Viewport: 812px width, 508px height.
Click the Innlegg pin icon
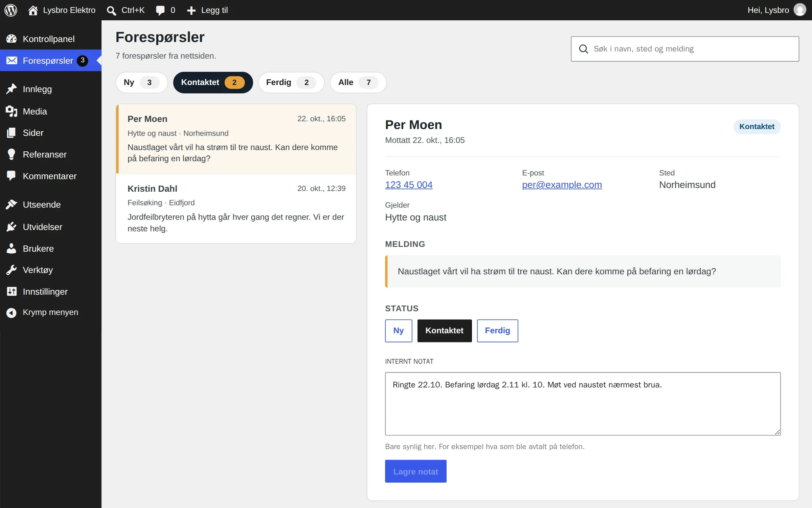[x=12, y=89]
